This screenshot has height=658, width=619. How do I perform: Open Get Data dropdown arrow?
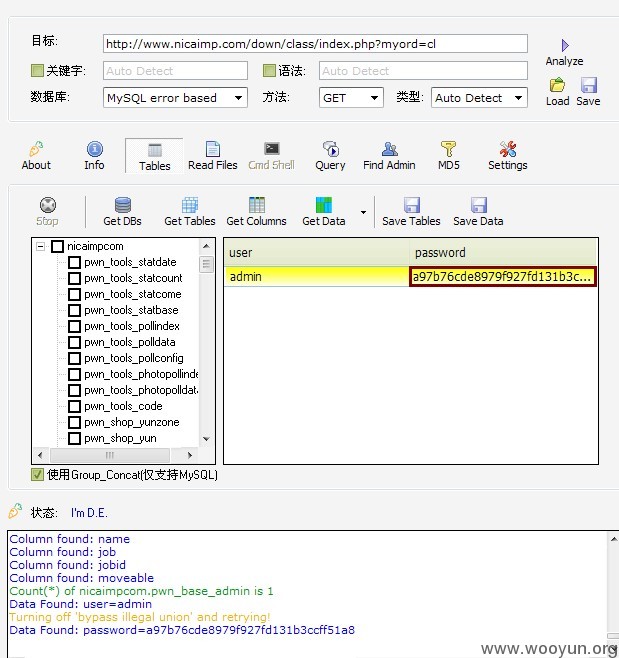[363, 212]
